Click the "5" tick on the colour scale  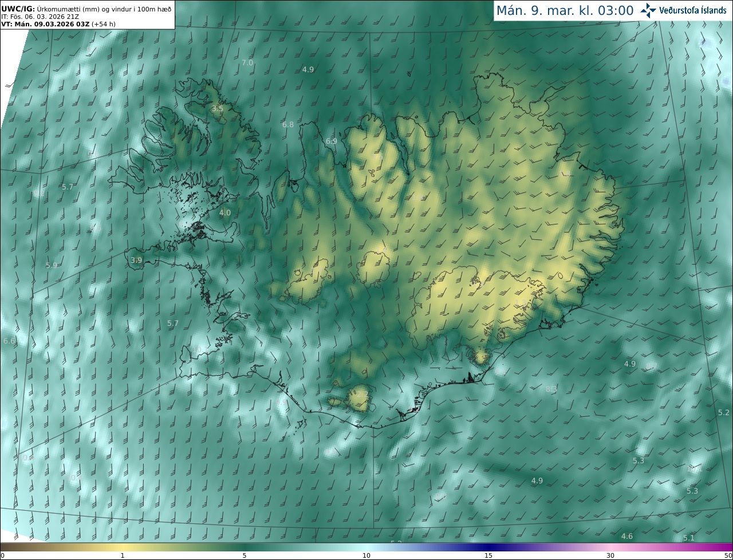point(245,555)
